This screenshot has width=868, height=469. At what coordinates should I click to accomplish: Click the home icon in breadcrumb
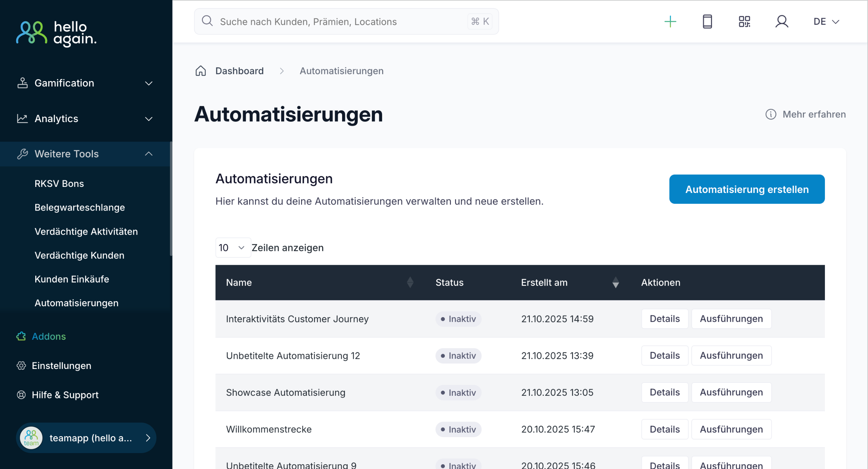point(201,71)
